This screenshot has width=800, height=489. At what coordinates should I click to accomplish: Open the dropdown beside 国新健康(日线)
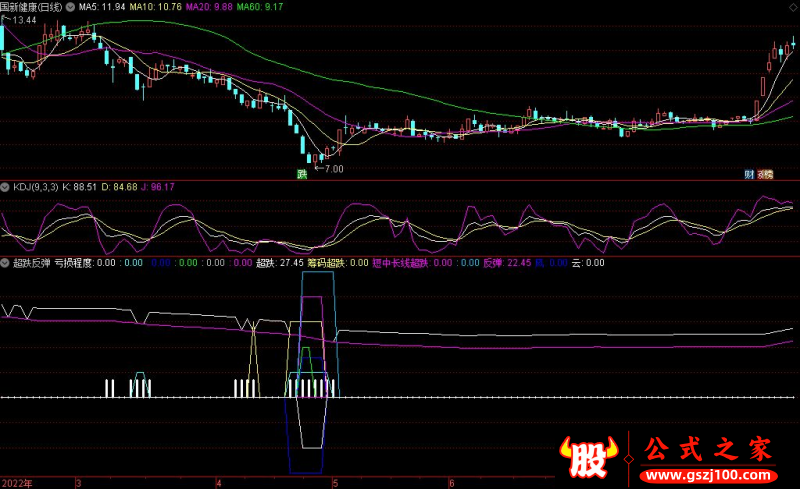70,7
